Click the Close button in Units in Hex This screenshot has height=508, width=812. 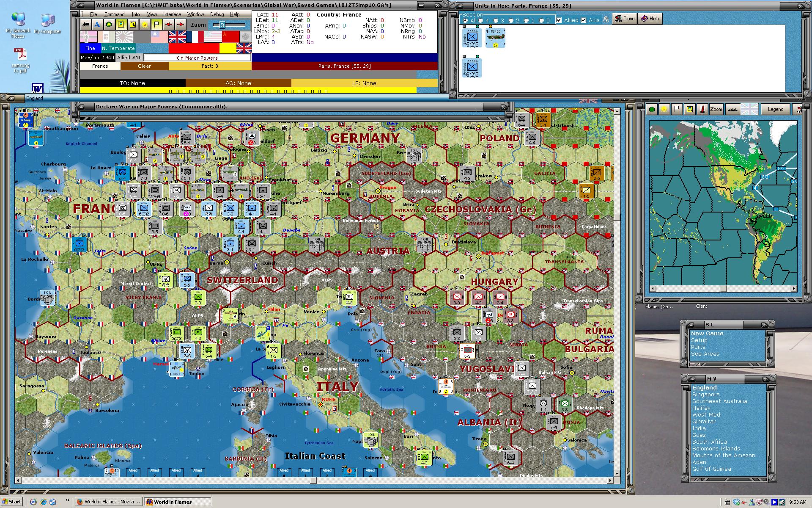click(624, 19)
